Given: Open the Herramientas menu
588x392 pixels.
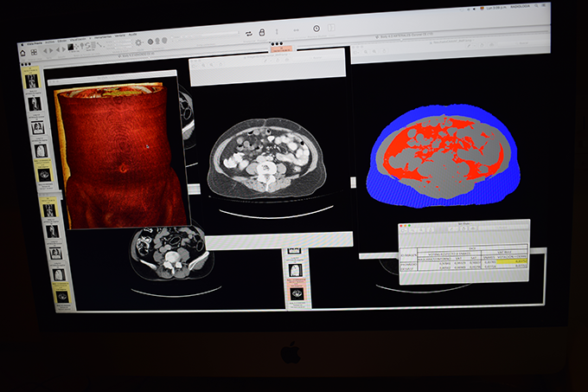Looking at the screenshot, I should (103, 37).
